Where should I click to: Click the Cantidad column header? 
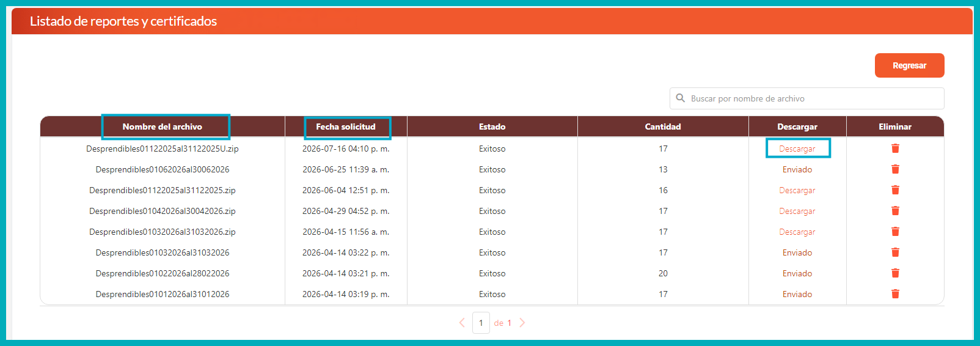pos(663,127)
